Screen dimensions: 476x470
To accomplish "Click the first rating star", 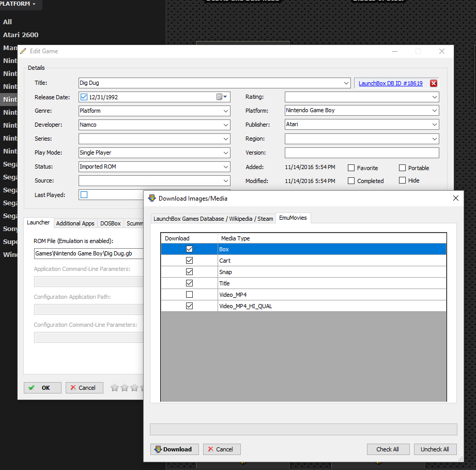I will pyautogui.click(x=114, y=388).
